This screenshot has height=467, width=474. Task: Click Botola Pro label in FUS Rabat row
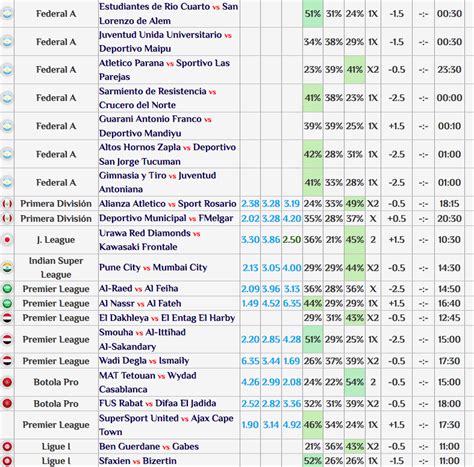(x=56, y=404)
